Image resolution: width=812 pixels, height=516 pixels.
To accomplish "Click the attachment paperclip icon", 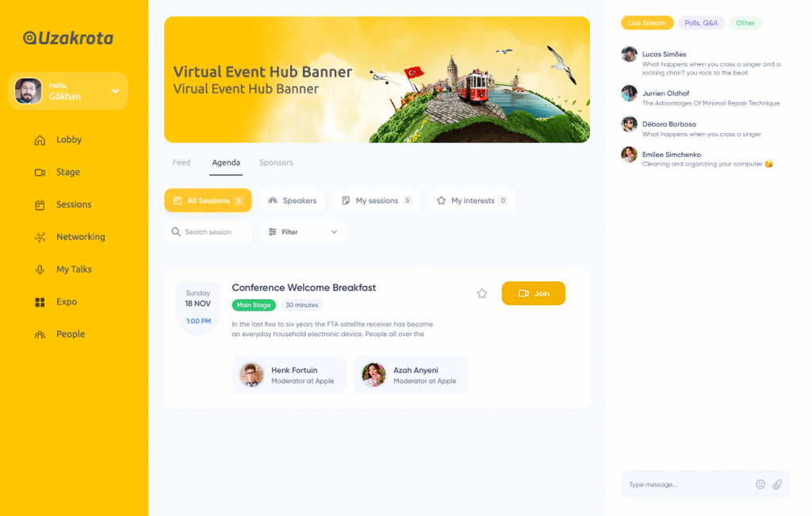I will pyautogui.click(x=777, y=484).
